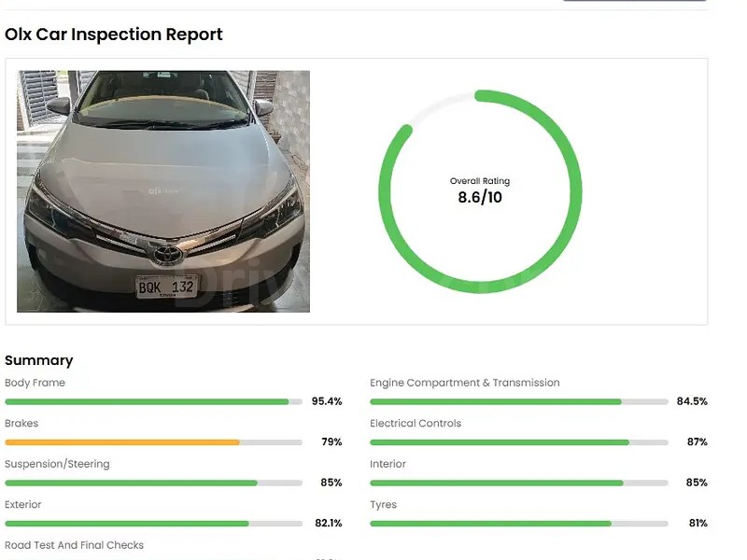The width and height of the screenshot is (747, 560).
Task: Select the Tyres section heading
Action: pyautogui.click(x=383, y=505)
